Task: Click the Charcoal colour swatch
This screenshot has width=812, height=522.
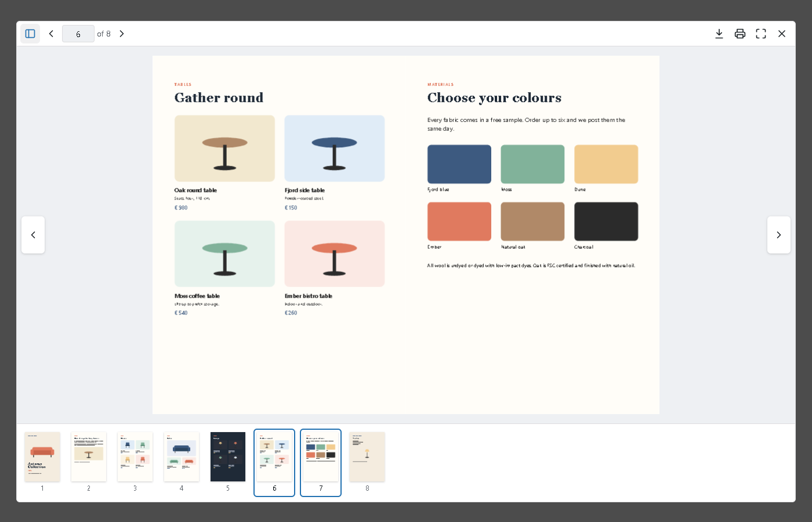Action: (x=606, y=222)
